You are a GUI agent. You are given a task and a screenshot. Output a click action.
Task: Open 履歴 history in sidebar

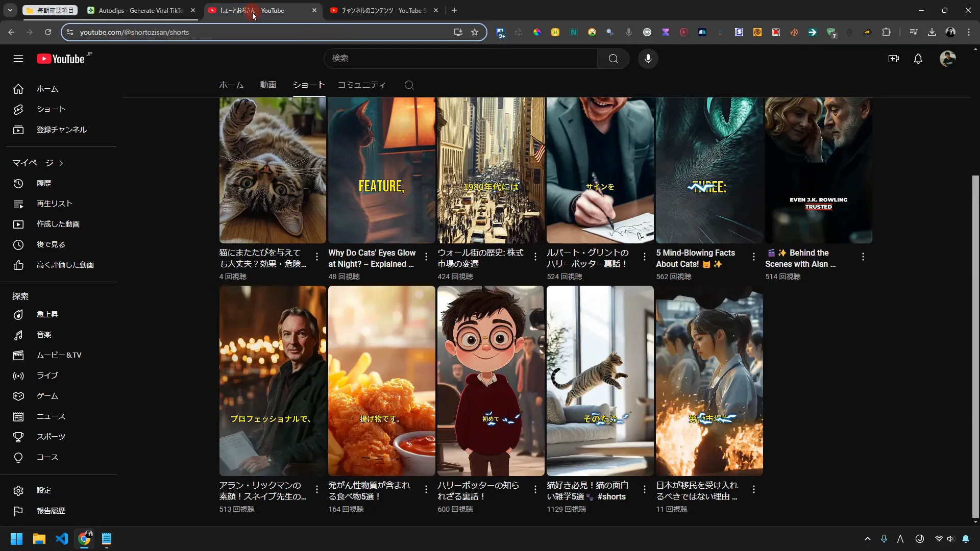pyautogui.click(x=61, y=183)
